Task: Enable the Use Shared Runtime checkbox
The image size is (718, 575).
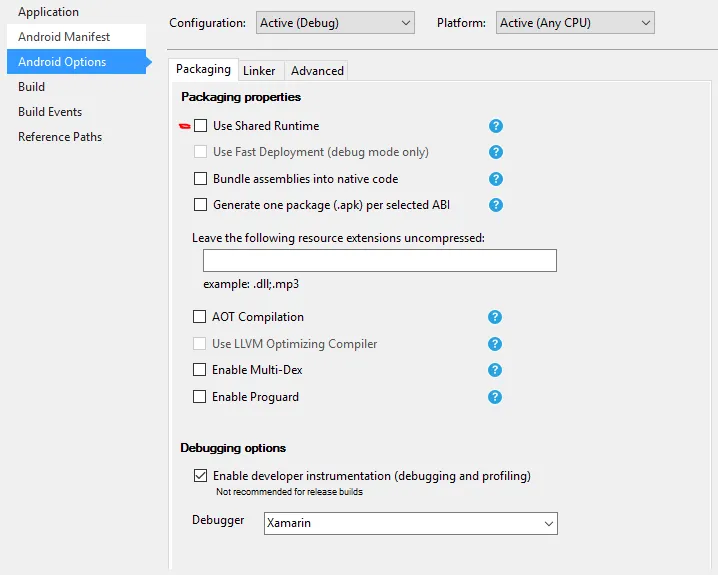Action: pos(201,126)
